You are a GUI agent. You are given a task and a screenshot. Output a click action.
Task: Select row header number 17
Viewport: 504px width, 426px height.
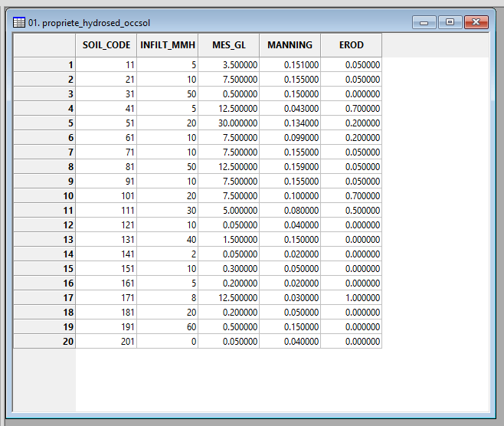(x=44, y=298)
